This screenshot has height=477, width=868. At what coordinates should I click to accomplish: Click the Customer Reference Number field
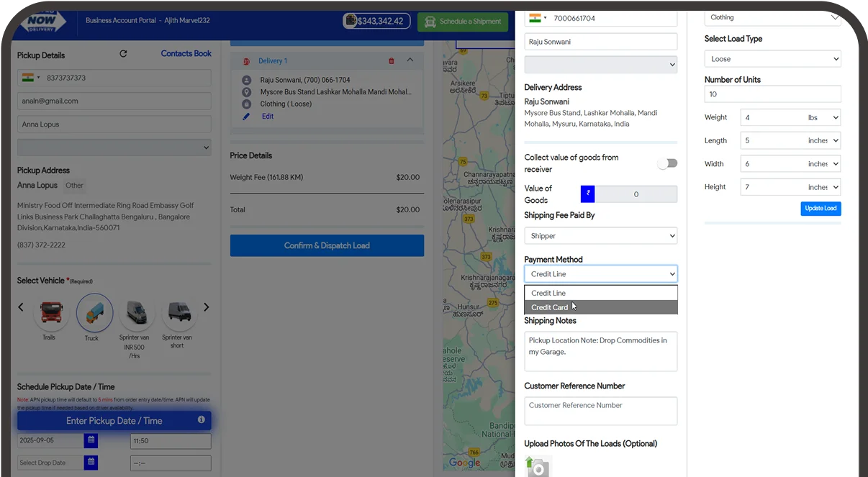600,410
